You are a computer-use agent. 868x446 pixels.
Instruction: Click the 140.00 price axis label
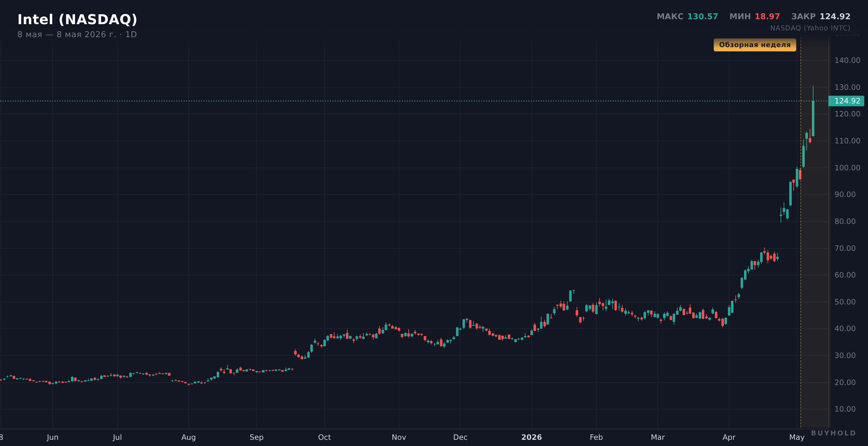pyautogui.click(x=847, y=60)
